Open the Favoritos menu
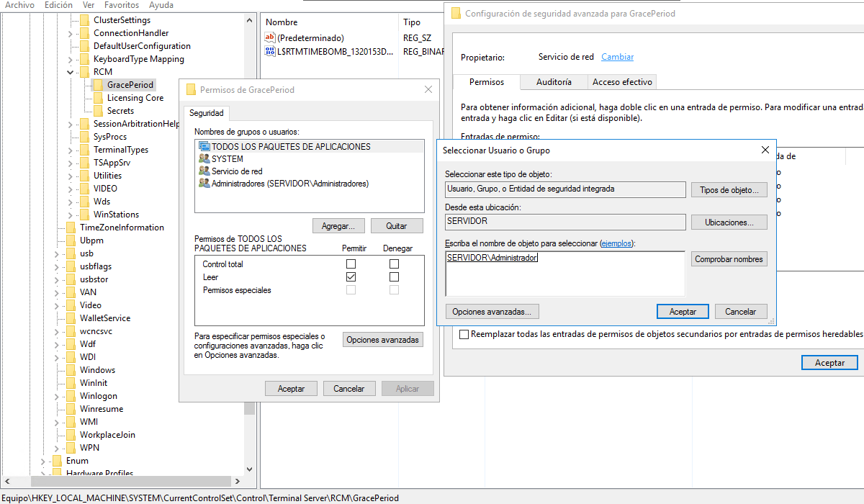 point(122,5)
